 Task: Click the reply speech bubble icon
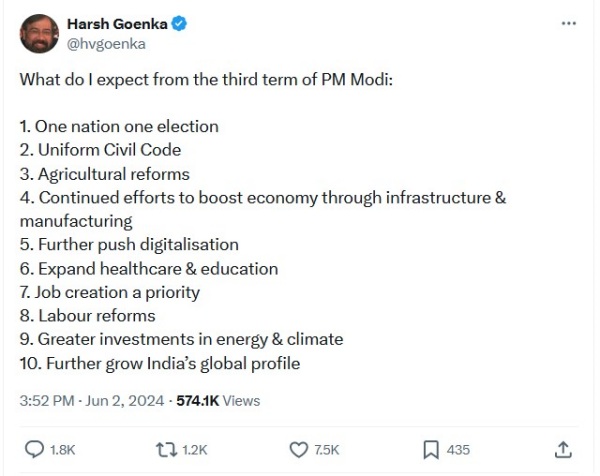pos(33,449)
